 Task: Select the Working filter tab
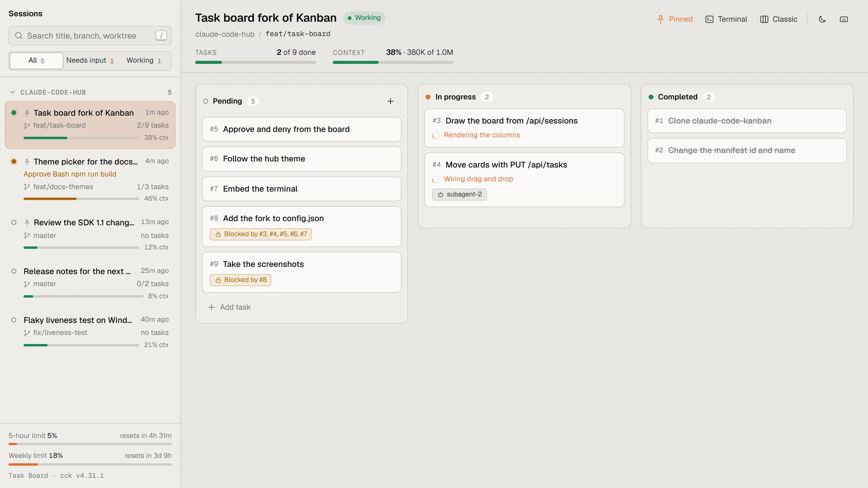coord(144,61)
